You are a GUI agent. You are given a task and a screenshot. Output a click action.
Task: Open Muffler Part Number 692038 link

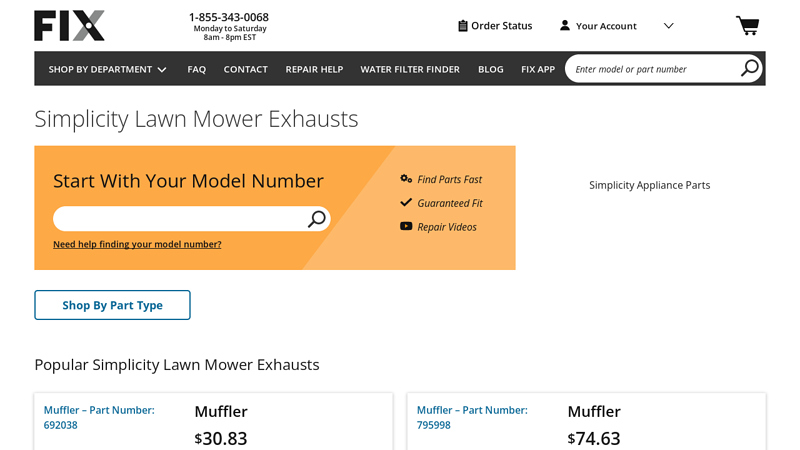tap(99, 417)
